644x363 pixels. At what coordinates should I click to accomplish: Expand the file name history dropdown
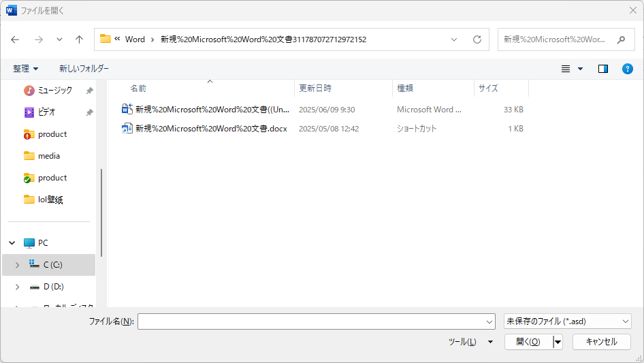[x=489, y=321]
